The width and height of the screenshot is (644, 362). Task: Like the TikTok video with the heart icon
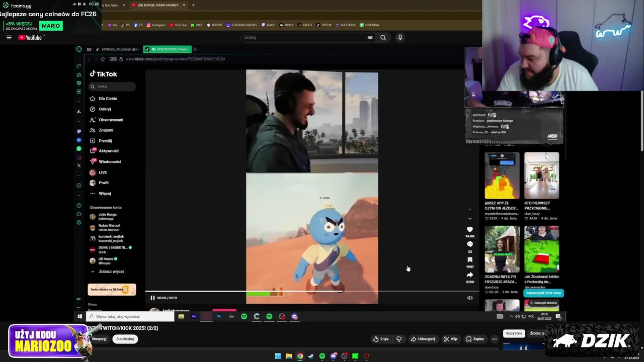[x=470, y=229]
